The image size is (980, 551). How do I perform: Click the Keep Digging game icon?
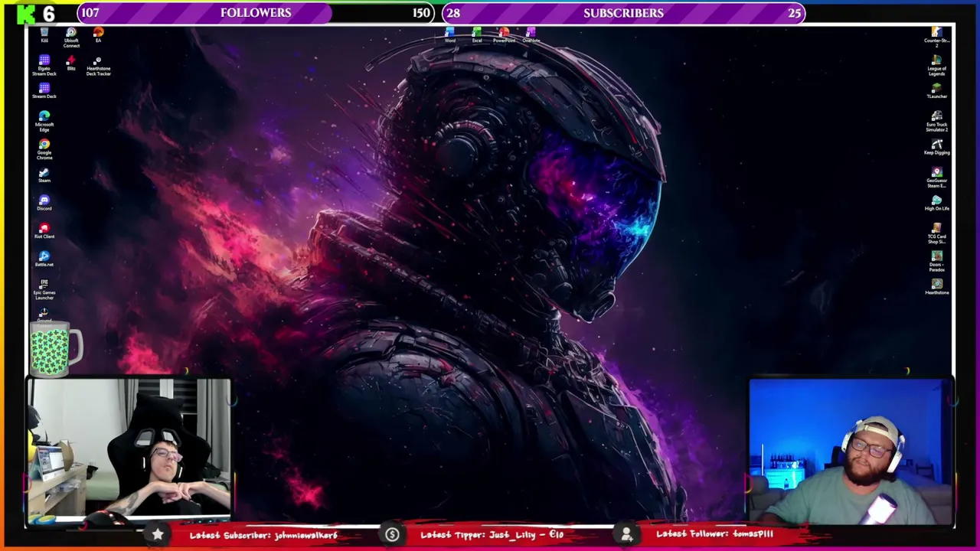(936, 147)
